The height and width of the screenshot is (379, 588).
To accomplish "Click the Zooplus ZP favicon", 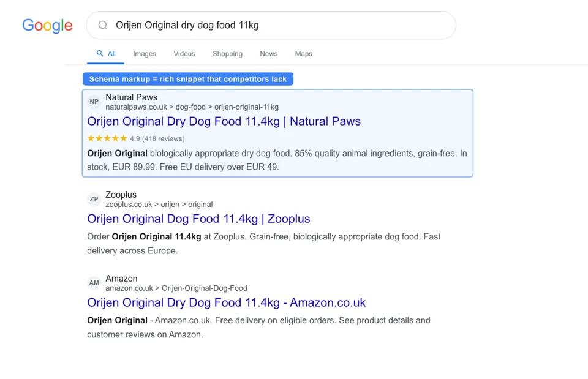I will point(94,199).
